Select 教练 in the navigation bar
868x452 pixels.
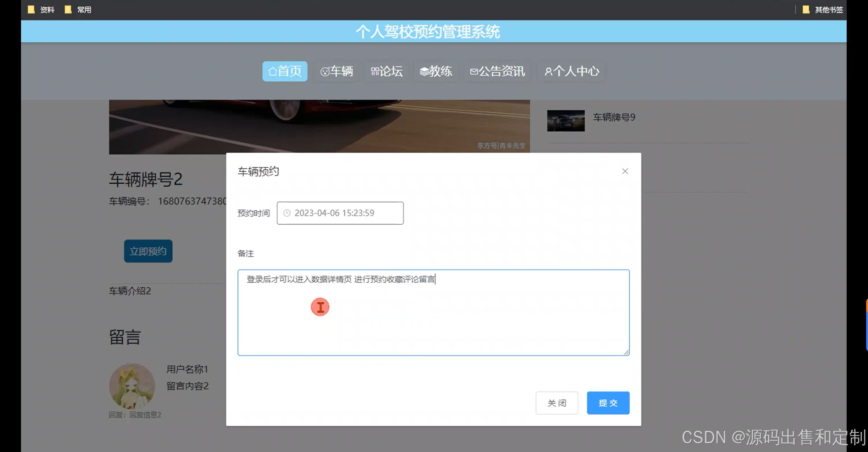436,71
